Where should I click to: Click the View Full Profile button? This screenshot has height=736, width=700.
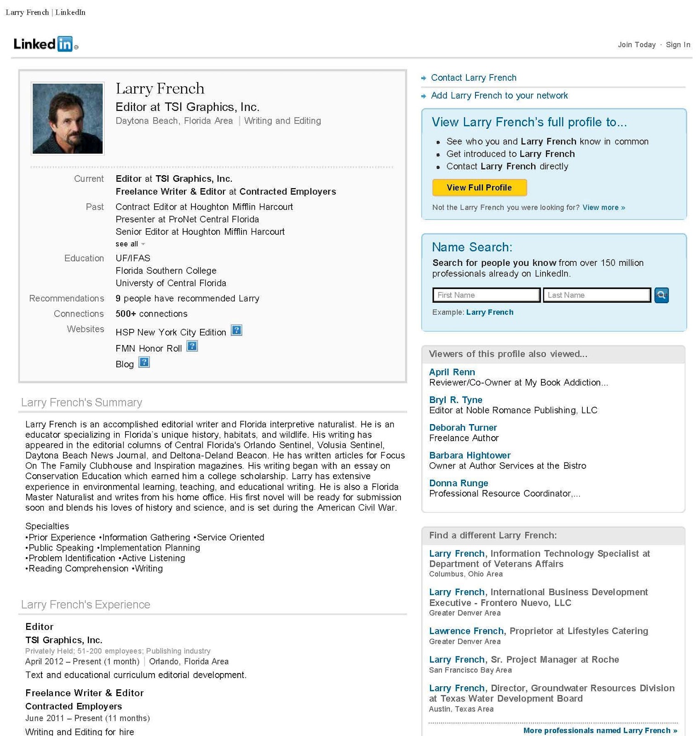pyautogui.click(x=479, y=188)
